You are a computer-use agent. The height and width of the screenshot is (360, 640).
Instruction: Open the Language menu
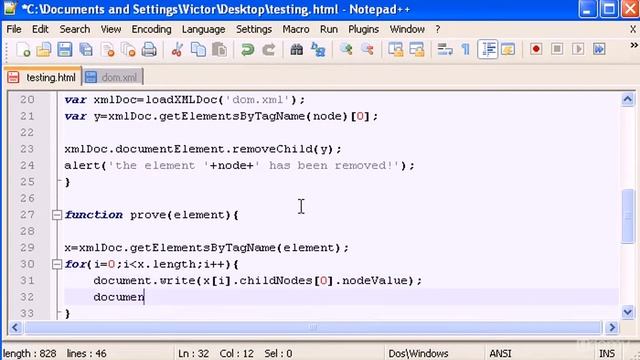pos(203,29)
